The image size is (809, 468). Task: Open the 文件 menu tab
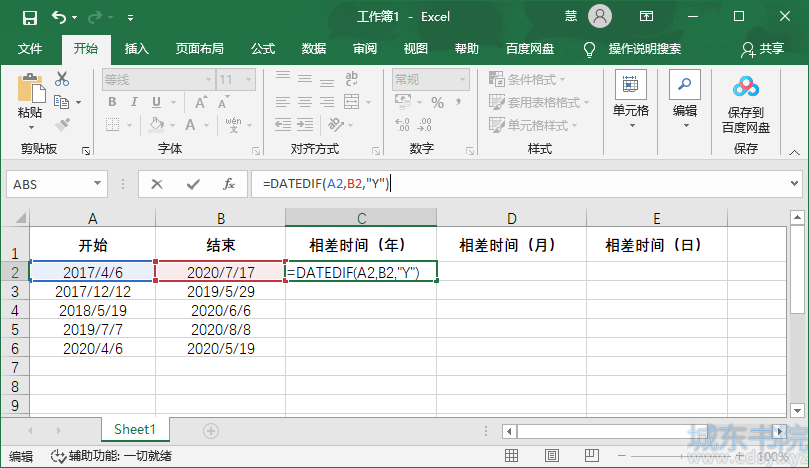[x=30, y=49]
